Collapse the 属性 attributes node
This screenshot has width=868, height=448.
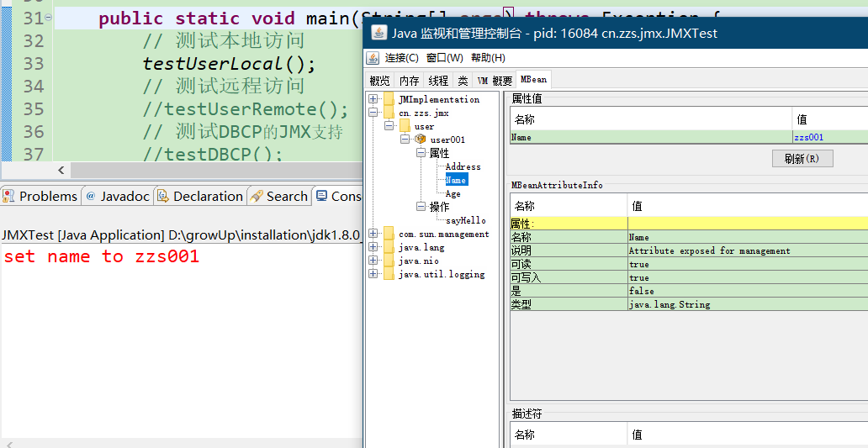tap(421, 153)
